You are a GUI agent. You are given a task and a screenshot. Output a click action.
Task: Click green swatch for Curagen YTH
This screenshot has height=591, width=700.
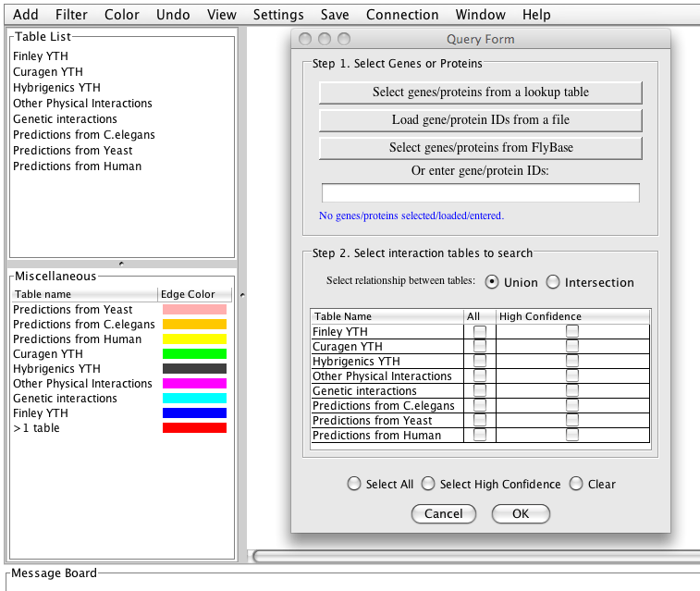tap(194, 354)
